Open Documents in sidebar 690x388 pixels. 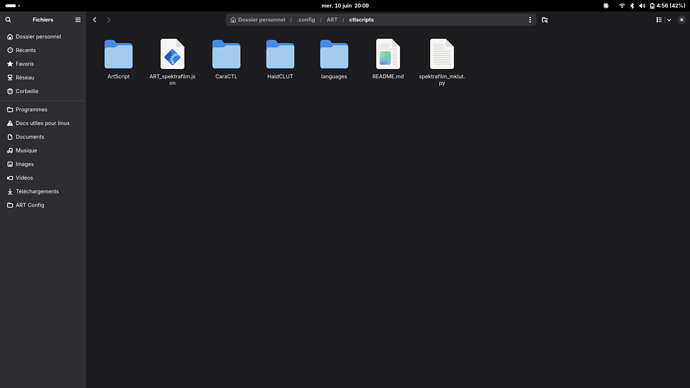click(43, 137)
